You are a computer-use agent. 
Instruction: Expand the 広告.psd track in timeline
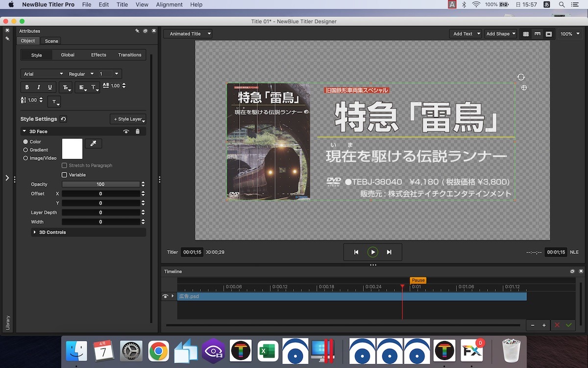[x=172, y=296]
